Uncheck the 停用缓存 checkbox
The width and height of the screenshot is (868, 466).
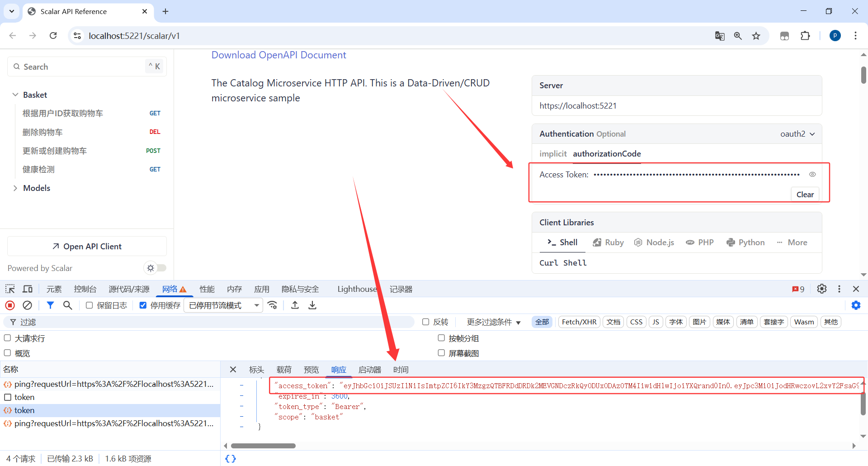tap(143, 305)
